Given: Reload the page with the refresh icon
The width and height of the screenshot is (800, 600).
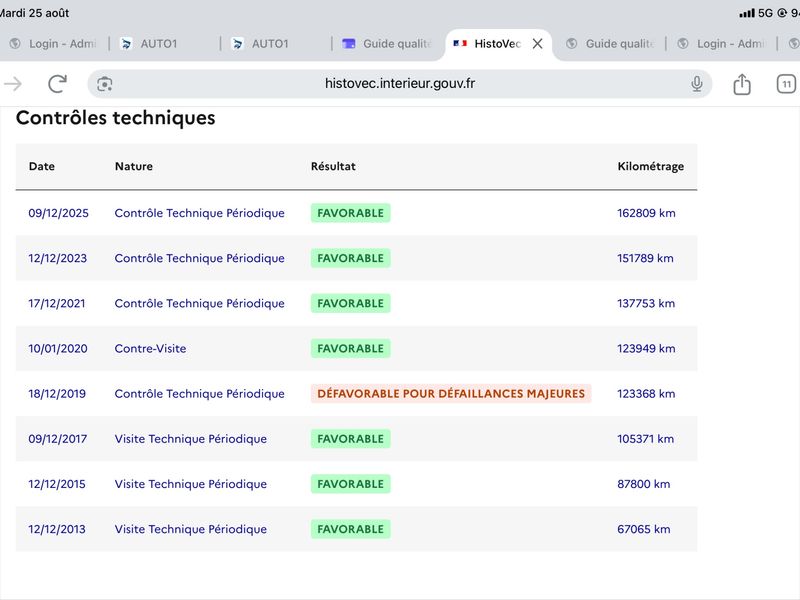Looking at the screenshot, I should pyautogui.click(x=57, y=84).
